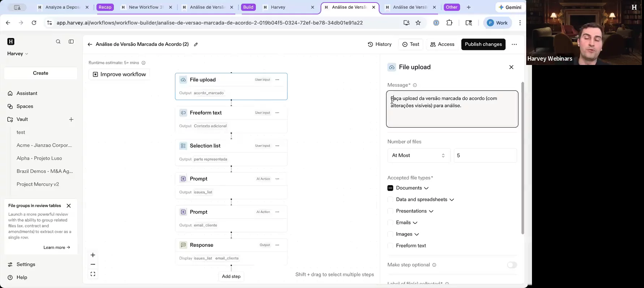This screenshot has height=288, width=644.
Task: Open Selection list step options menu
Action: point(277,146)
